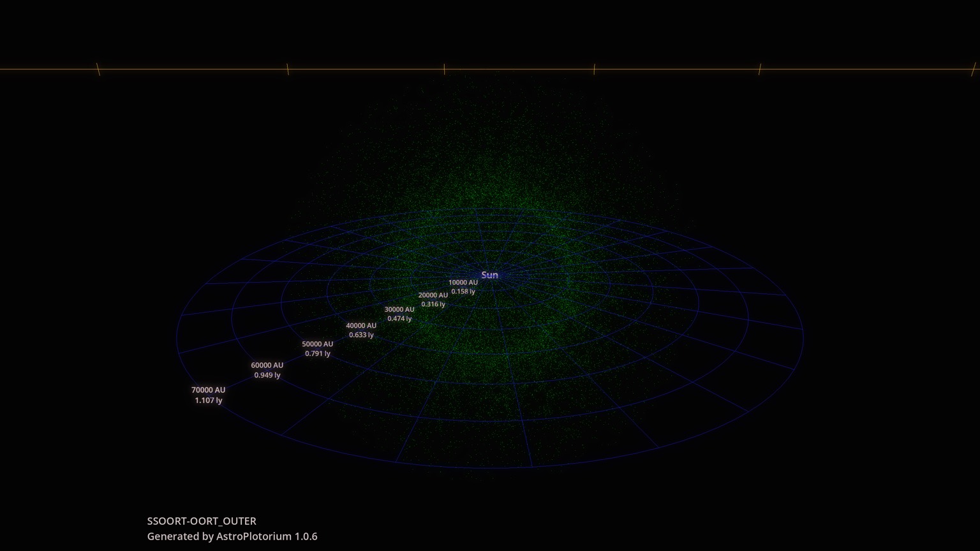Click the 30000 AU ring label
980x551 pixels.
(399, 309)
